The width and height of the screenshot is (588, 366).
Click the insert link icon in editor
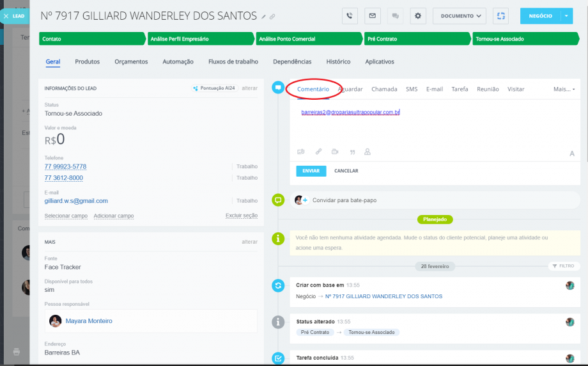pyautogui.click(x=318, y=152)
